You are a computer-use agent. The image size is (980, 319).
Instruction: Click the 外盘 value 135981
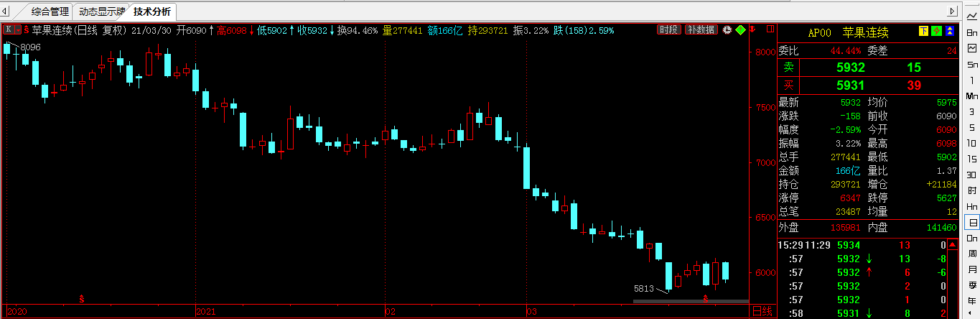[845, 228]
